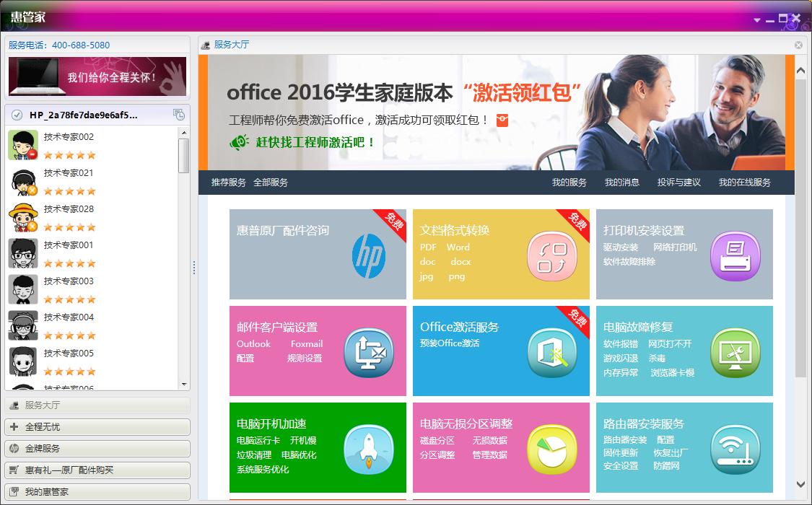
Task: Click the expert list scrollbar thumb
Action: 183,156
